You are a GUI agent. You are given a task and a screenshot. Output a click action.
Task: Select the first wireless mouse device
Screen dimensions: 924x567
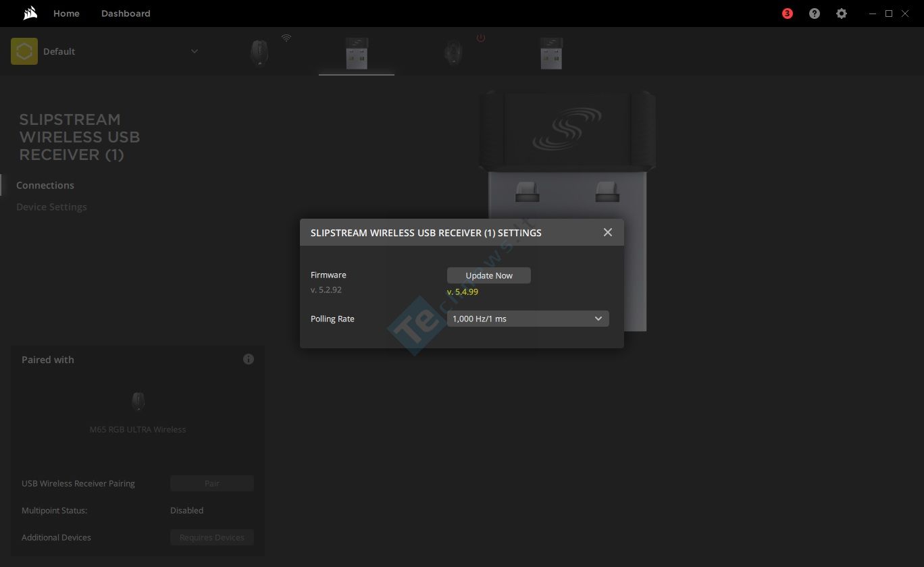click(259, 52)
